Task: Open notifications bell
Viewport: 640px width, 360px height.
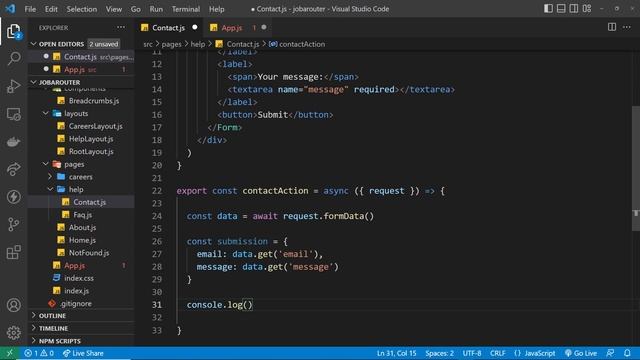Action: (627, 353)
